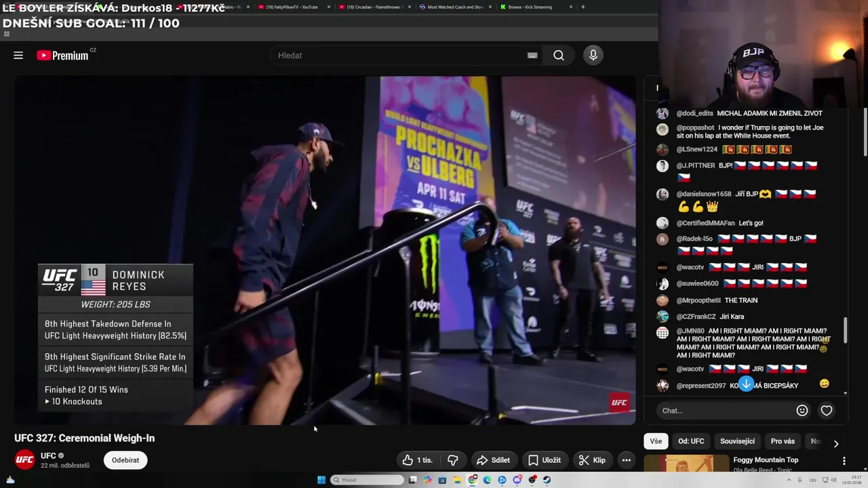Select the Pro vás filter chip
This screenshot has height=488, width=868.
point(783,441)
